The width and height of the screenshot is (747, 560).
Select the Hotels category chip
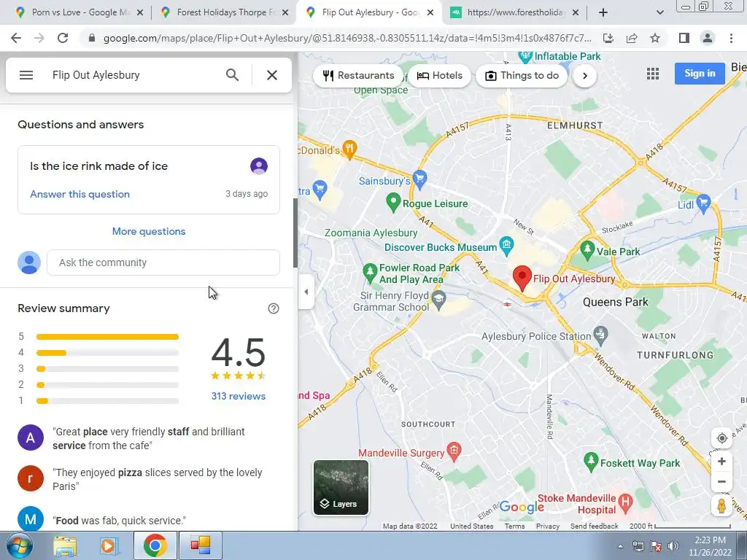(440, 76)
